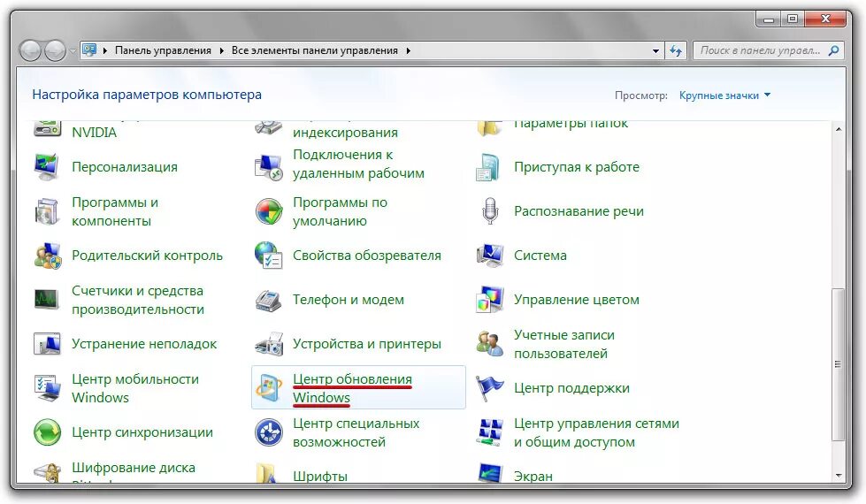Click the green Центр синхронизации icon
The height and width of the screenshot is (504, 866).
(x=47, y=431)
